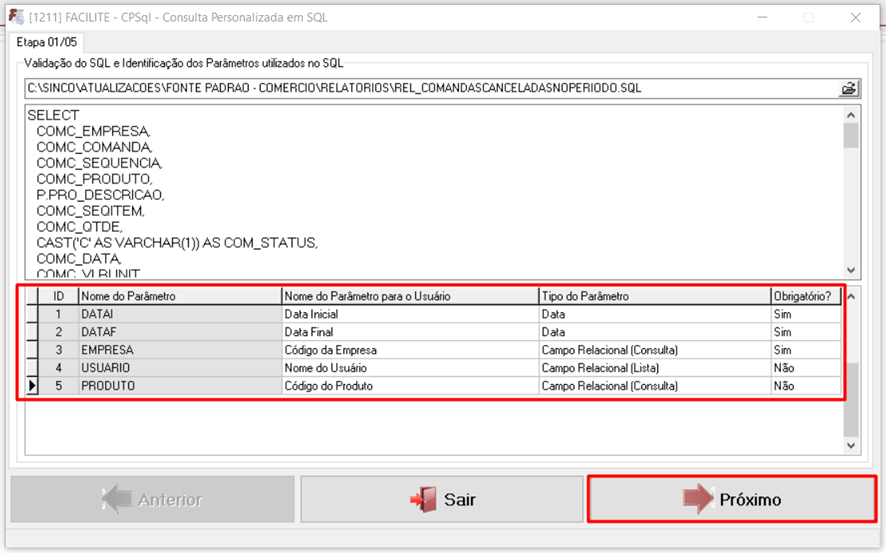Click the current-row indicator of row 5
886x553 pixels.
pyautogui.click(x=32, y=386)
